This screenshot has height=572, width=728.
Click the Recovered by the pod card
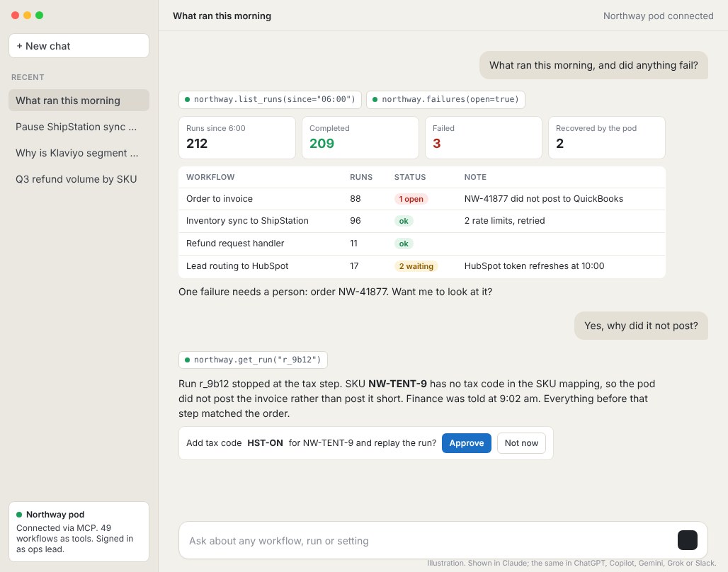point(607,137)
